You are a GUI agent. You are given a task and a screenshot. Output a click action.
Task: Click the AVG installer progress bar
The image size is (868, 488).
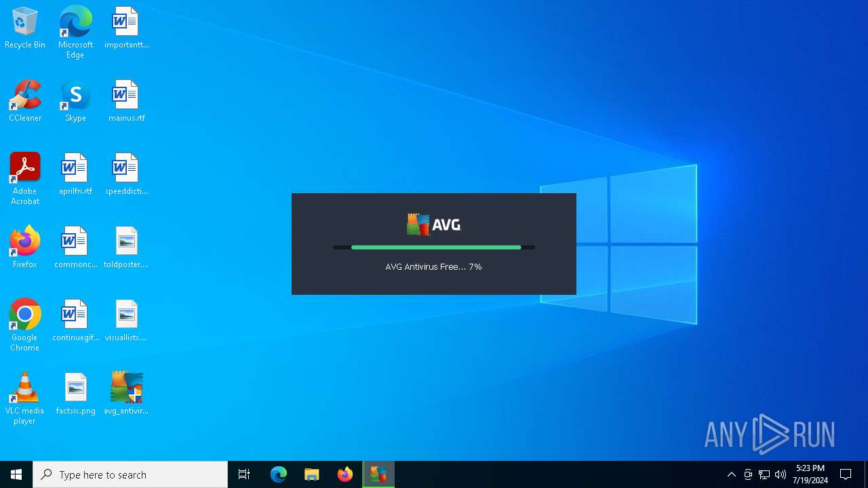pyautogui.click(x=434, y=247)
